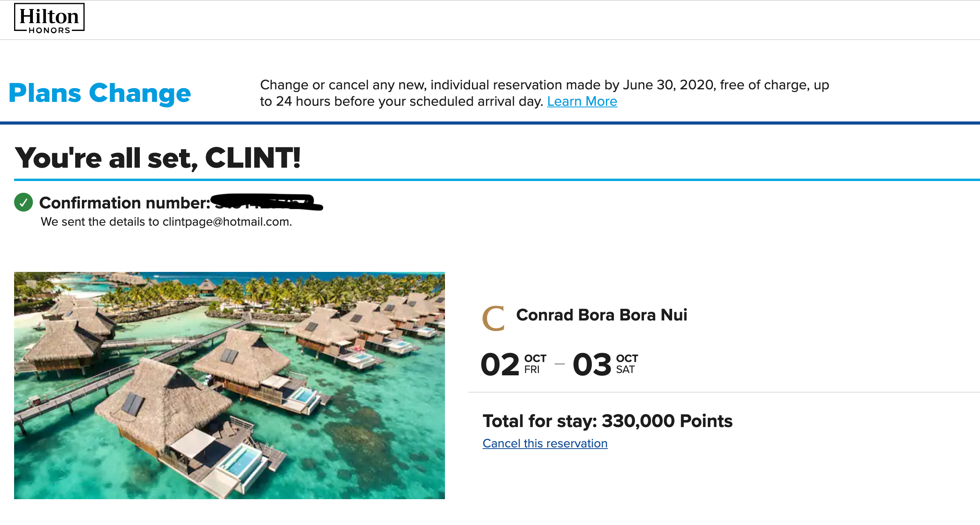Click the green confirmation checkmark icon
The width and height of the screenshot is (980, 525).
pos(24,202)
